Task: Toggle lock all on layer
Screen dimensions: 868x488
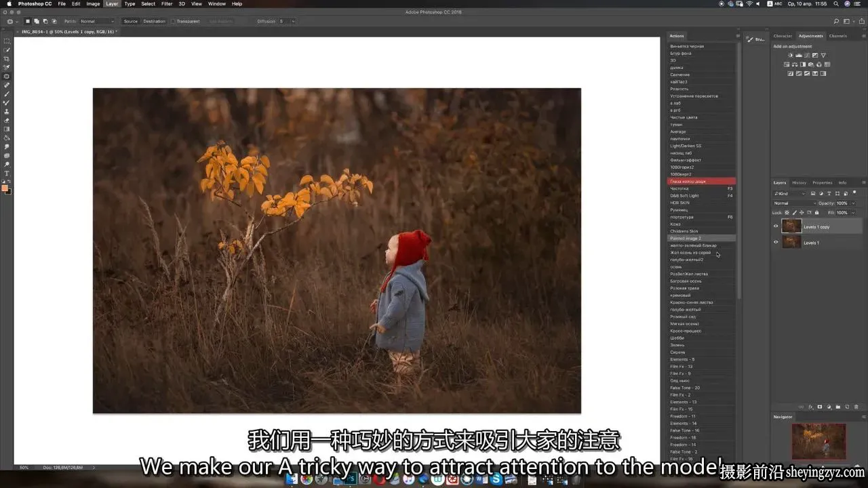Action: click(816, 212)
